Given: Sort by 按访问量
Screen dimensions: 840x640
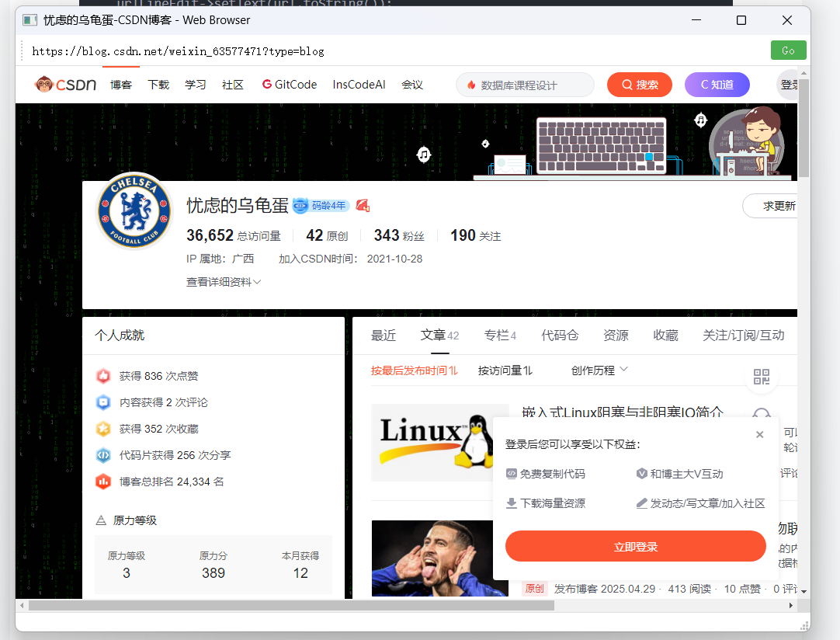Looking at the screenshot, I should (x=505, y=370).
